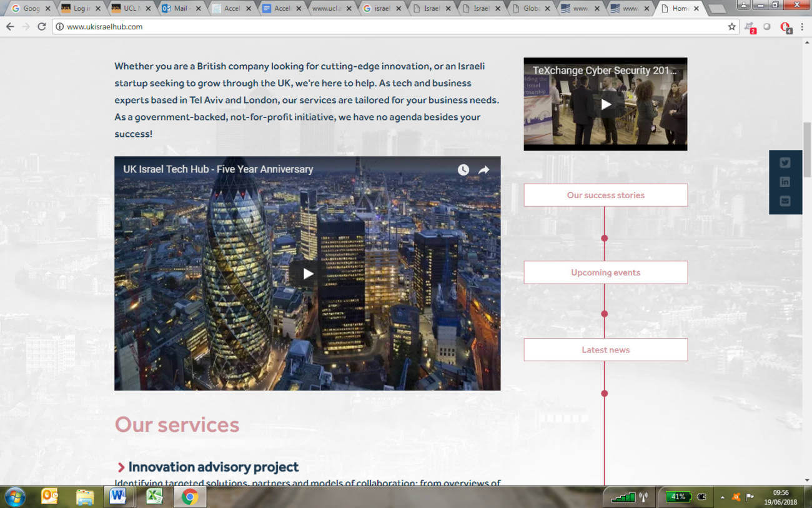The width and height of the screenshot is (812, 508).
Task: Click the Upcoming events button
Action: [x=605, y=272]
